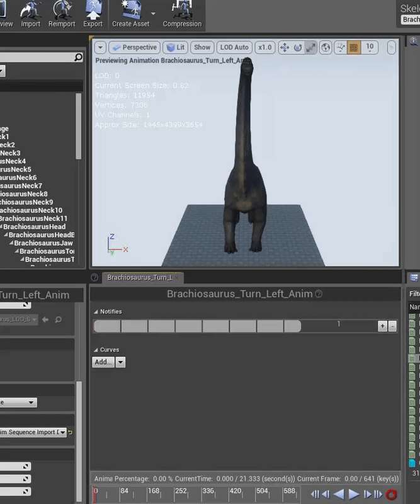Screen dimensions: 420x504
Task: Click the Compression toolbar icon
Action: [182, 14]
